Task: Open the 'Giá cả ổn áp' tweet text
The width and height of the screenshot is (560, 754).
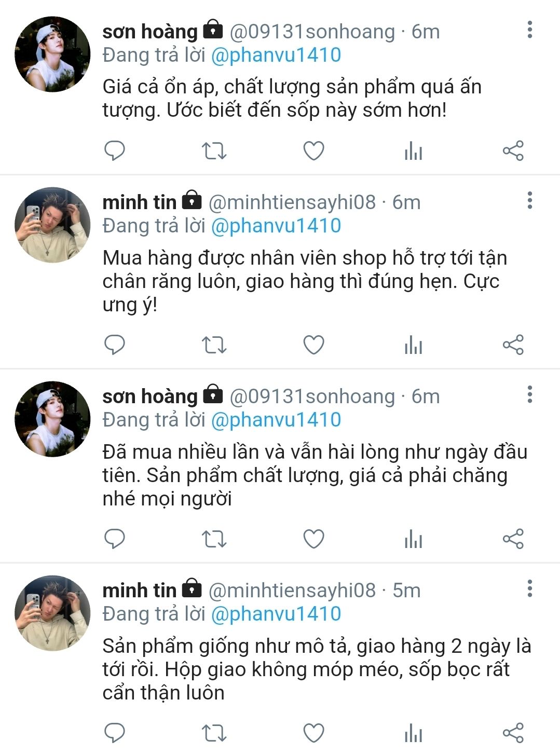Action: click(x=292, y=98)
